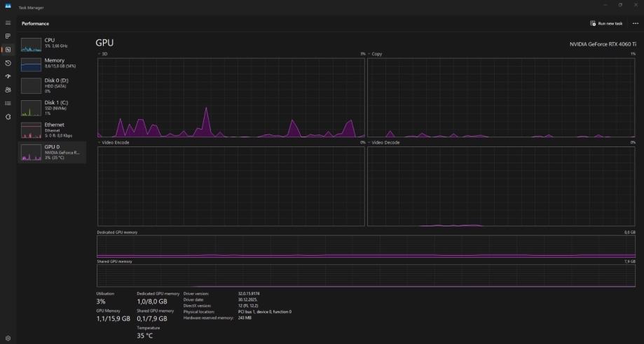Click the GPU Memory value 1,1/15,9 GB
644x344 pixels.
coord(114,319)
